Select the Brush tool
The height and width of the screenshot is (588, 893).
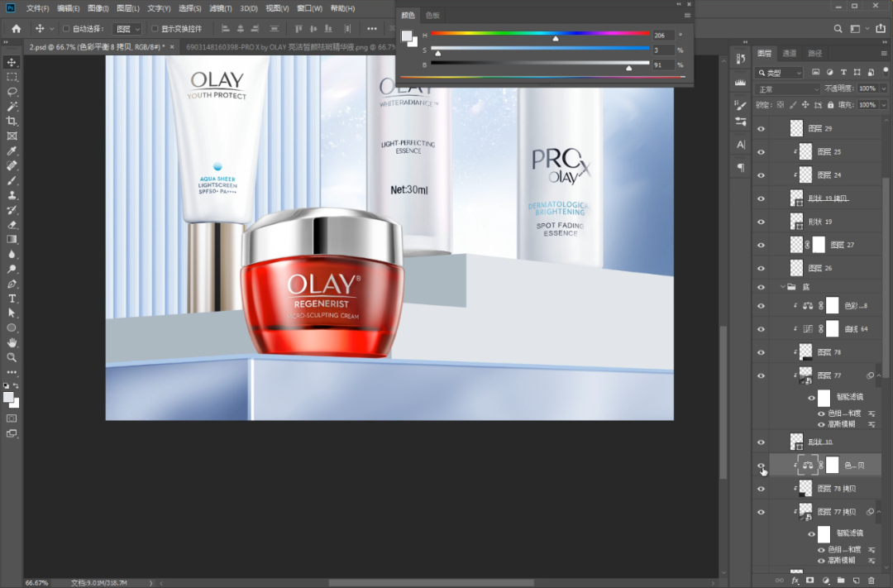click(x=12, y=180)
